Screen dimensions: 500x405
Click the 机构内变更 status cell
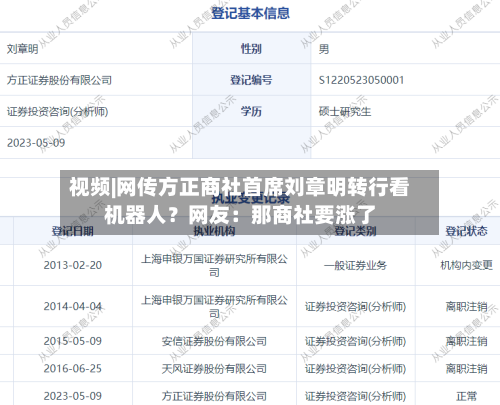coord(466,265)
